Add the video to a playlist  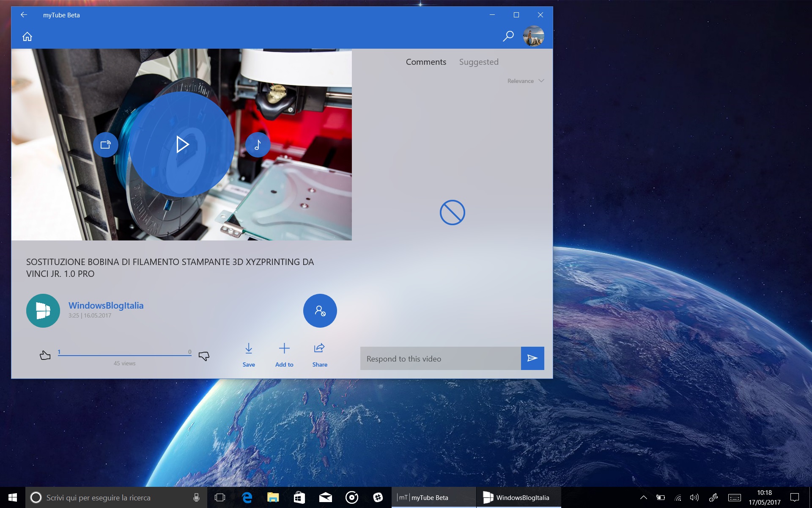[284, 355]
